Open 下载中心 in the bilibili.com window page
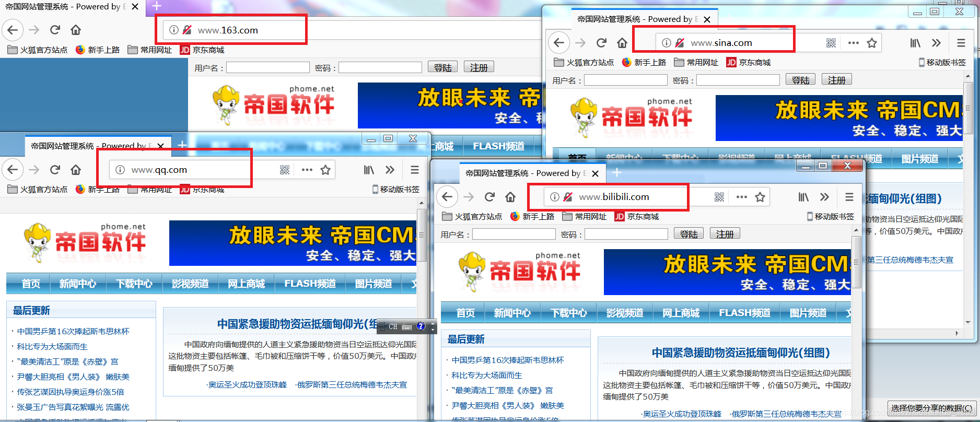The image size is (980, 422). tap(568, 313)
